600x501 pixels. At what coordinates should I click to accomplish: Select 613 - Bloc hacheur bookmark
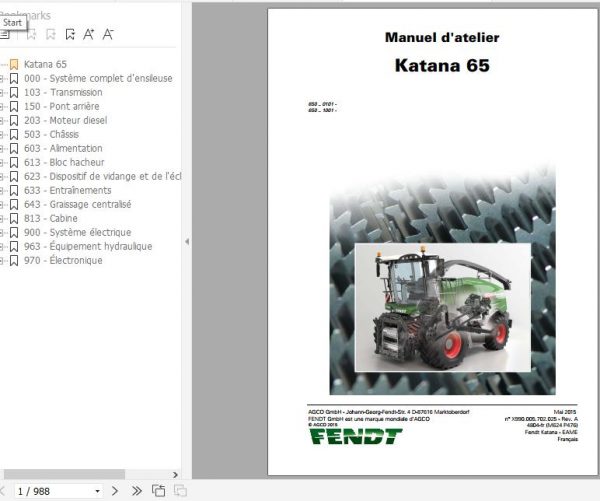tap(64, 162)
